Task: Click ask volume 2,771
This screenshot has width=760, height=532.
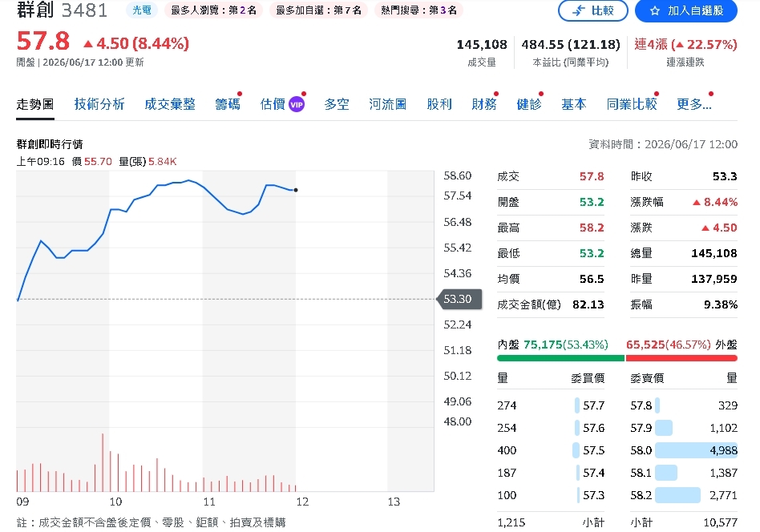Action: [723, 495]
